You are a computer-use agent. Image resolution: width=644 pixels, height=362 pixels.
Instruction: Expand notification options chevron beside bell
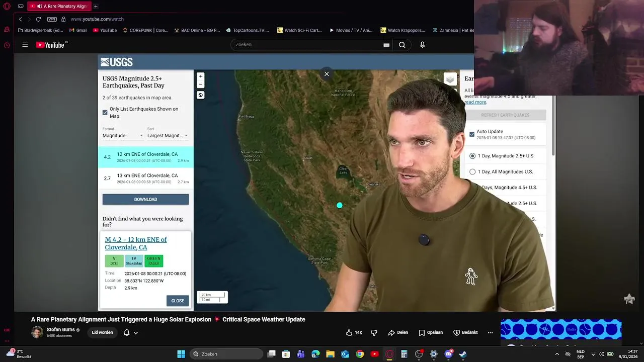click(136, 332)
